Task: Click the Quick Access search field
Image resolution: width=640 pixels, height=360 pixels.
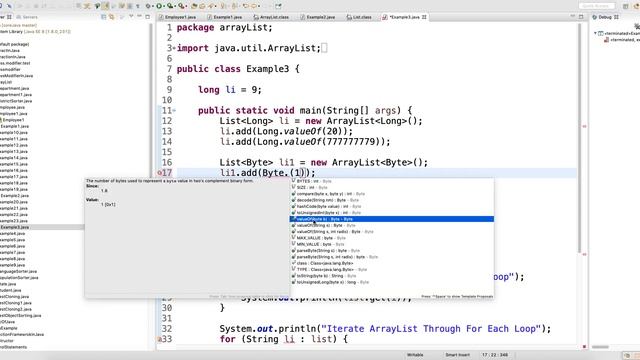Action: 597,6
